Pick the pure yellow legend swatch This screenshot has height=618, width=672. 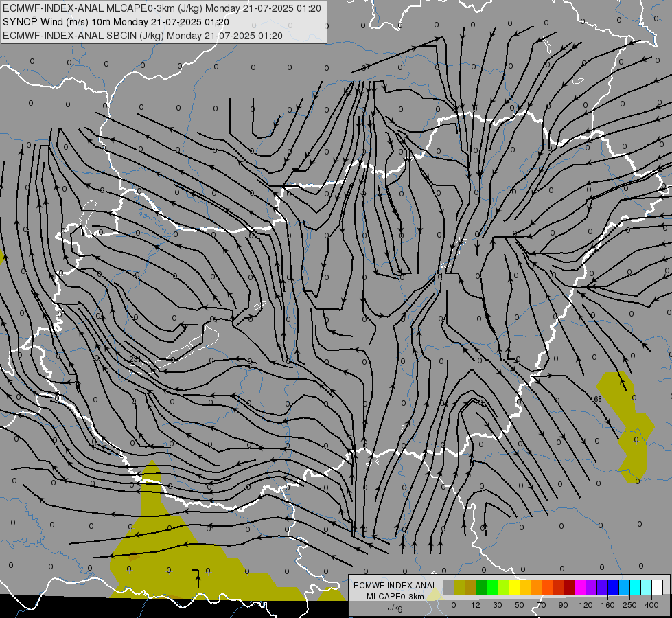[x=514, y=587]
